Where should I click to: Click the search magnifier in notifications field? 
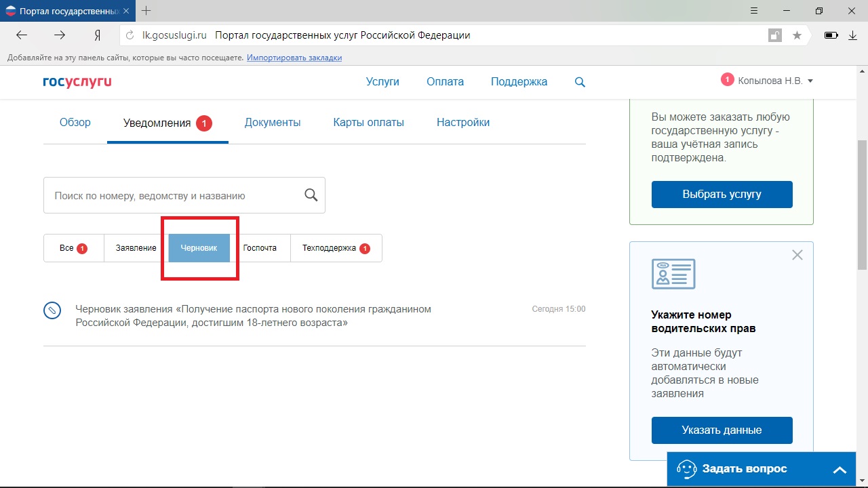tap(311, 195)
